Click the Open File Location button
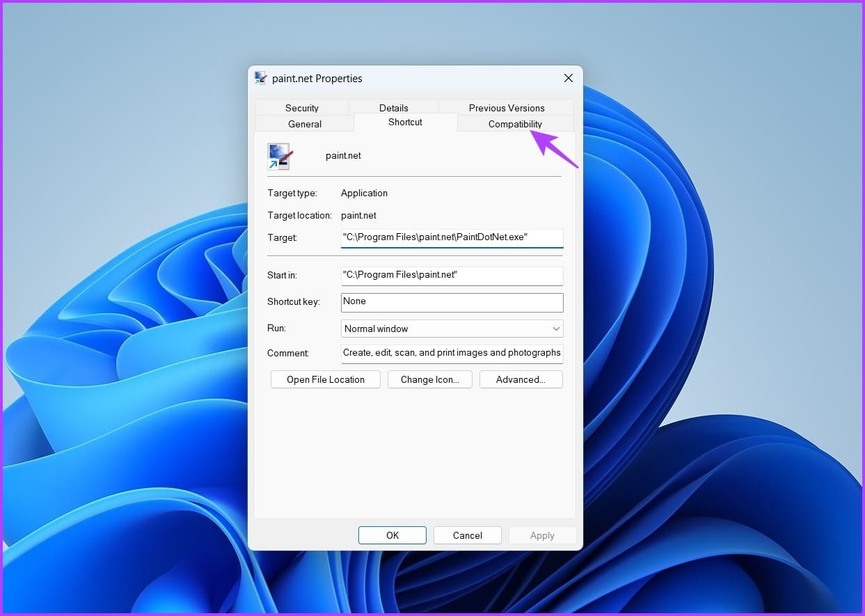This screenshot has width=865, height=616. click(325, 379)
